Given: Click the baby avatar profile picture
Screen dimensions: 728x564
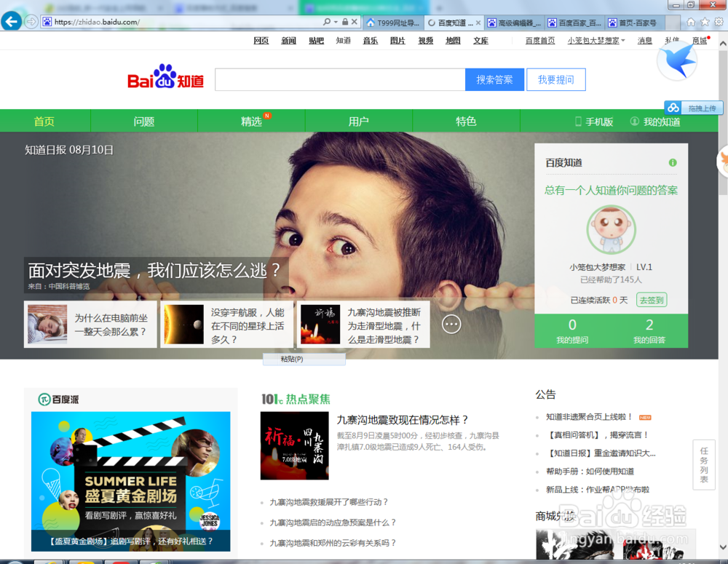Looking at the screenshot, I should pos(611,229).
